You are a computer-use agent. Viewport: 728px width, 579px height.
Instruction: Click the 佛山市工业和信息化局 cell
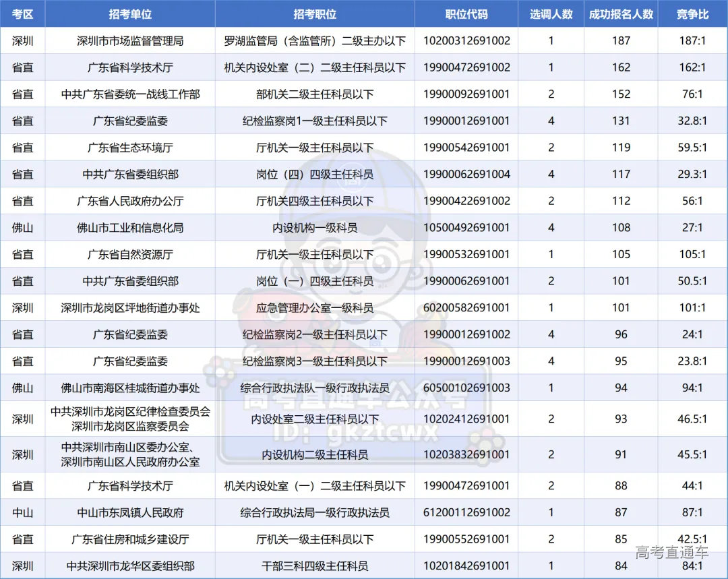[x=130, y=228]
